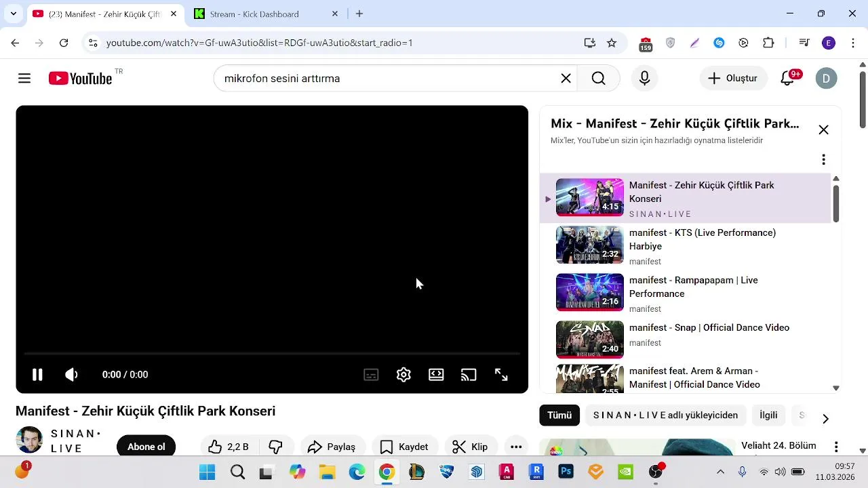Click the playlist panel scrollbar
Image resolution: width=868 pixels, height=488 pixels.
pos(836,203)
